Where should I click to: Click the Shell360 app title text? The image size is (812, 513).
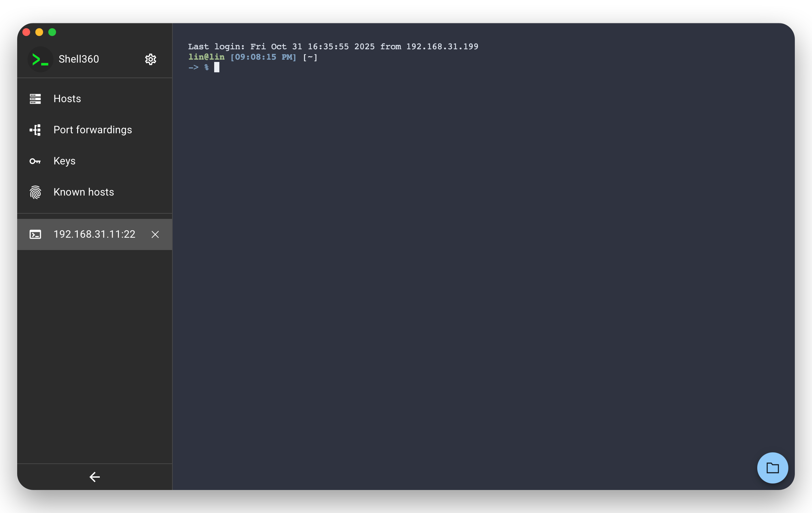click(x=78, y=59)
